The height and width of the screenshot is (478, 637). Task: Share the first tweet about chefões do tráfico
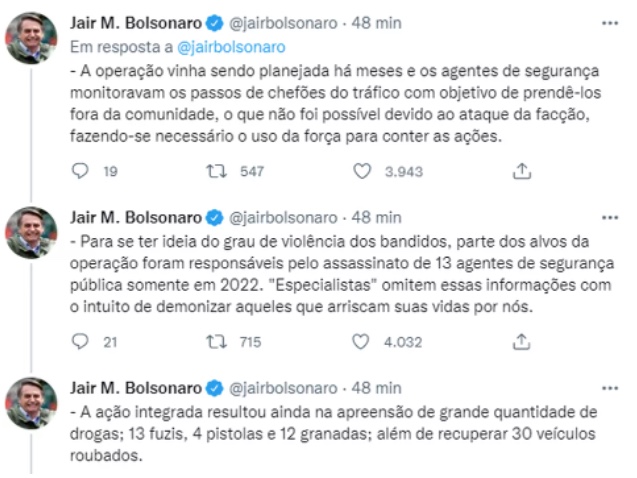[x=521, y=172]
